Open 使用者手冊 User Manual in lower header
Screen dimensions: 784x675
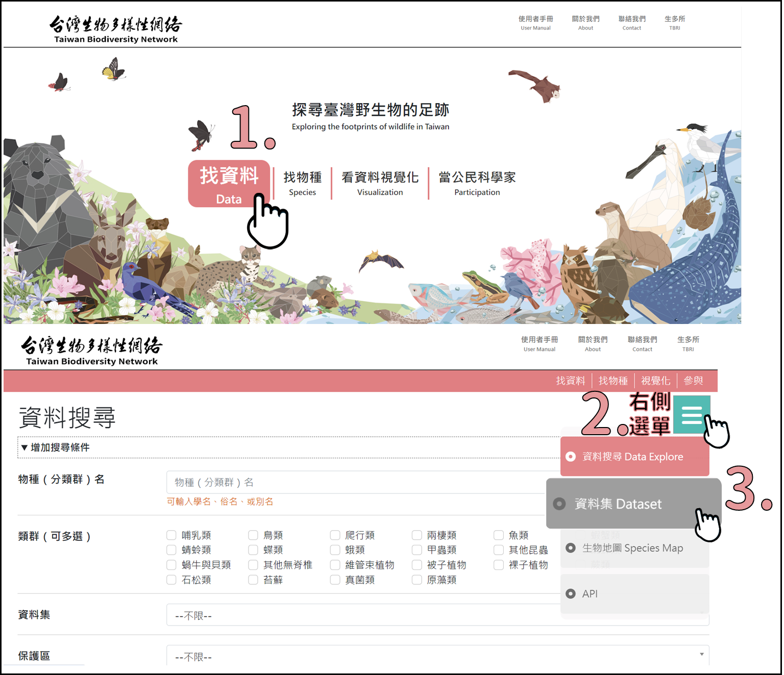[x=540, y=343]
